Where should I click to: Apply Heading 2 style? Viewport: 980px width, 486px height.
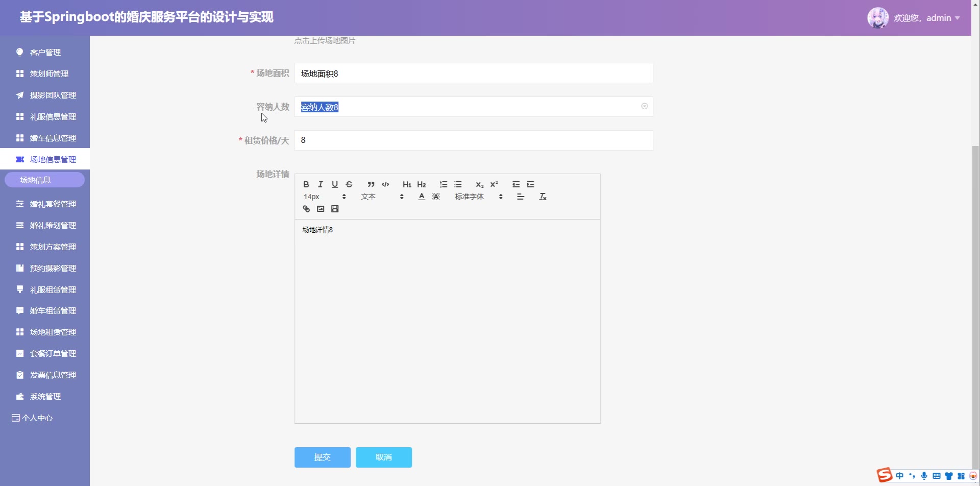pos(422,184)
